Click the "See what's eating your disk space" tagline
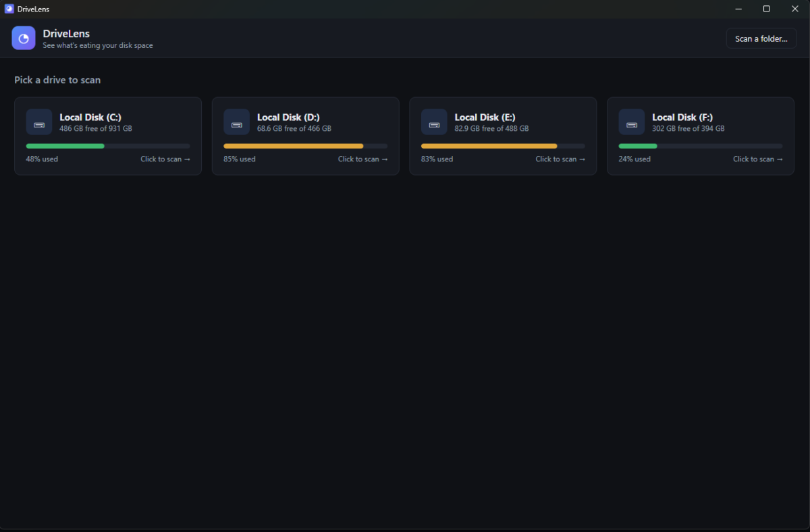Screen dimensions: 810x532 pos(98,45)
